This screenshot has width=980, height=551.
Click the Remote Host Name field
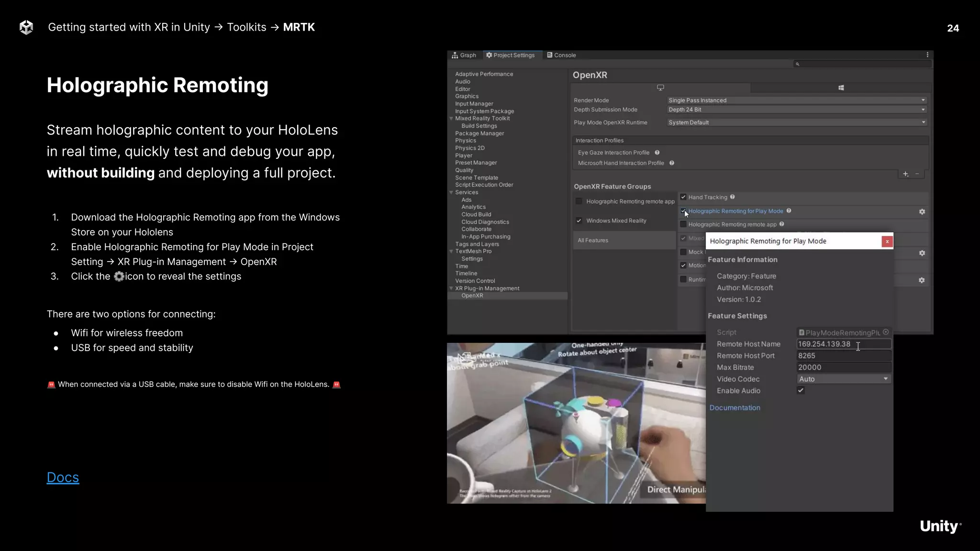[x=844, y=344]
